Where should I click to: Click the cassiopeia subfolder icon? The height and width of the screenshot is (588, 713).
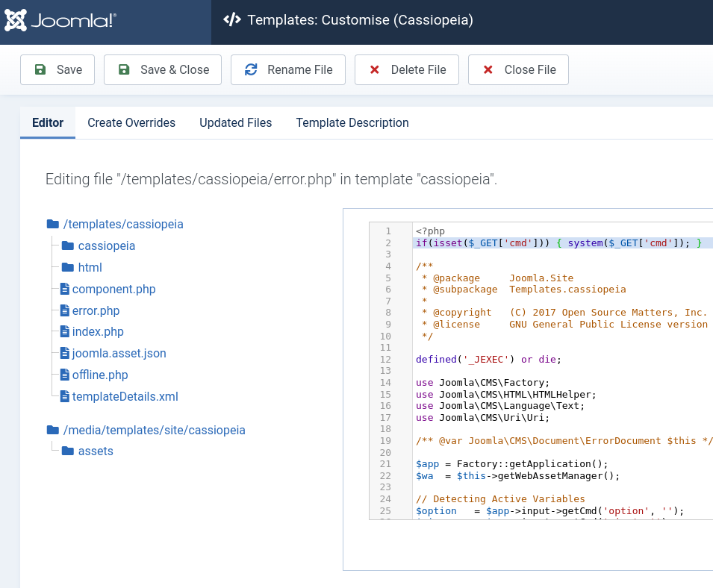click(x=68, y=245)
